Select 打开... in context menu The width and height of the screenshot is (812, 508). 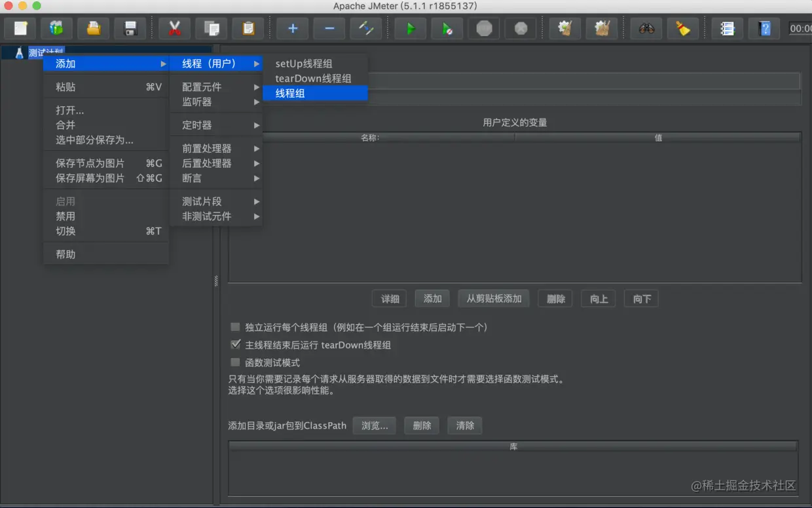[106, 110]
